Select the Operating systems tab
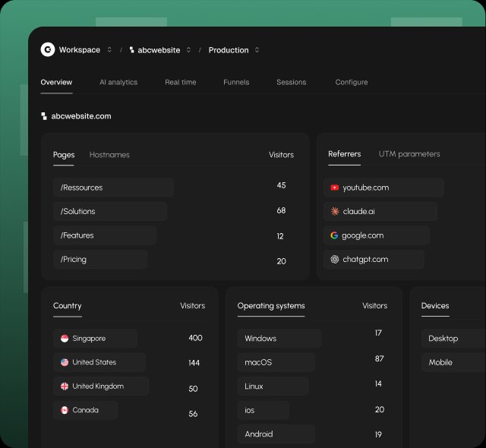The width and height of the screenshot is (486, 448). click(x=271, y=306)
